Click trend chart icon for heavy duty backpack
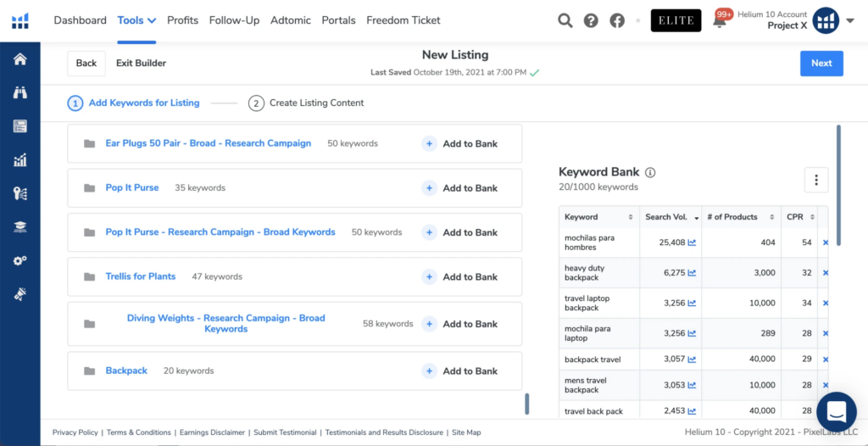 pos(692,273)
